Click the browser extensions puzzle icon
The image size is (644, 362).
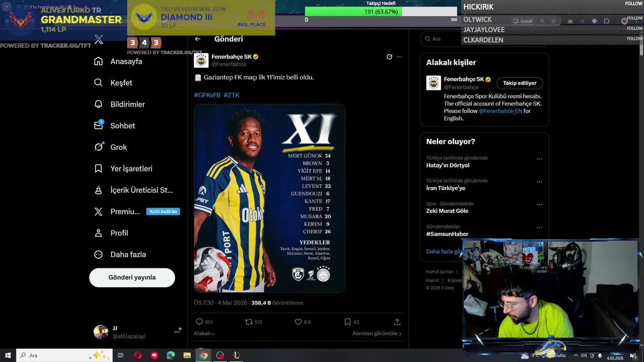(x=606, y=21)
